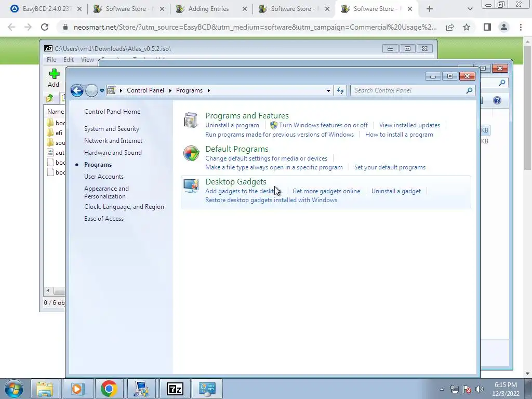532x399 pixels.
Task: Open the Programs and Features heading
Action: click(247, 116)
